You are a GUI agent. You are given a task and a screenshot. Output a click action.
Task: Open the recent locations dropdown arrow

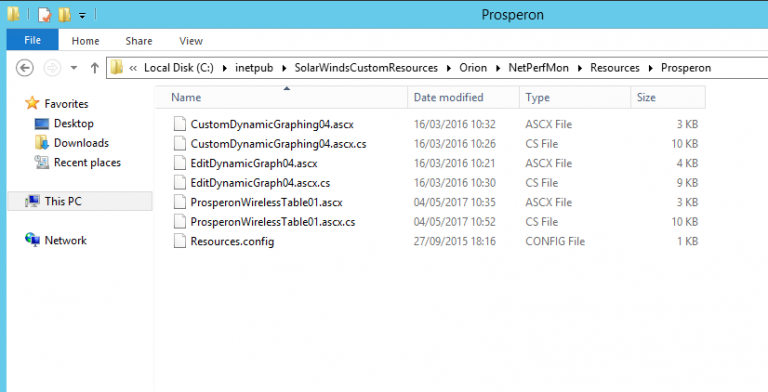coord(73,68)
